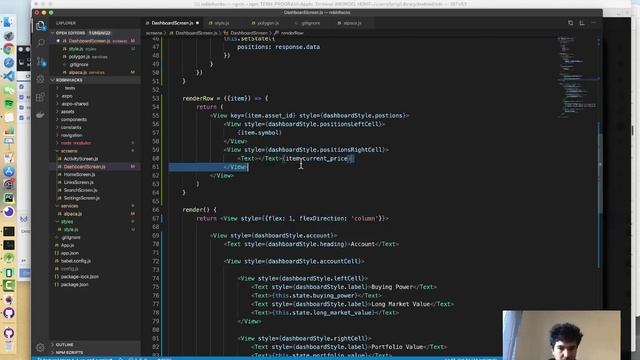Screen dimensions: 640x360
Task: Switch to the alpaca.js editor tab
Action: (352, 23)
